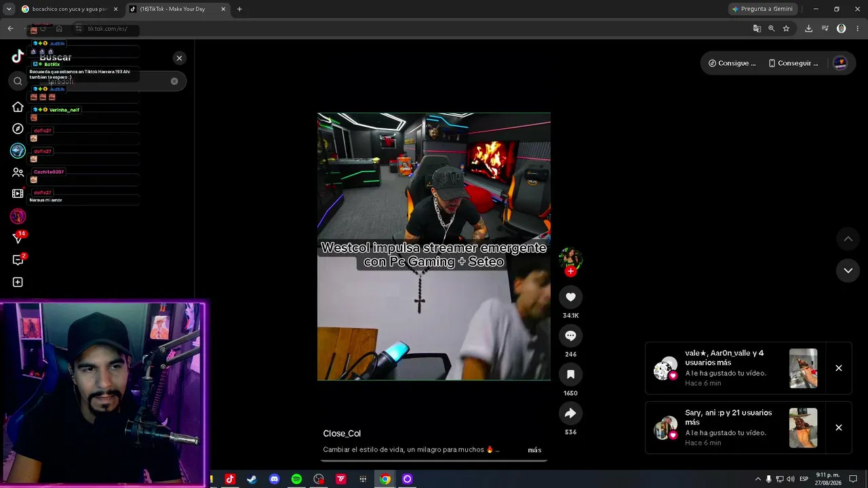
Task: Like the video with the heart icon
Action: [570, 297]
